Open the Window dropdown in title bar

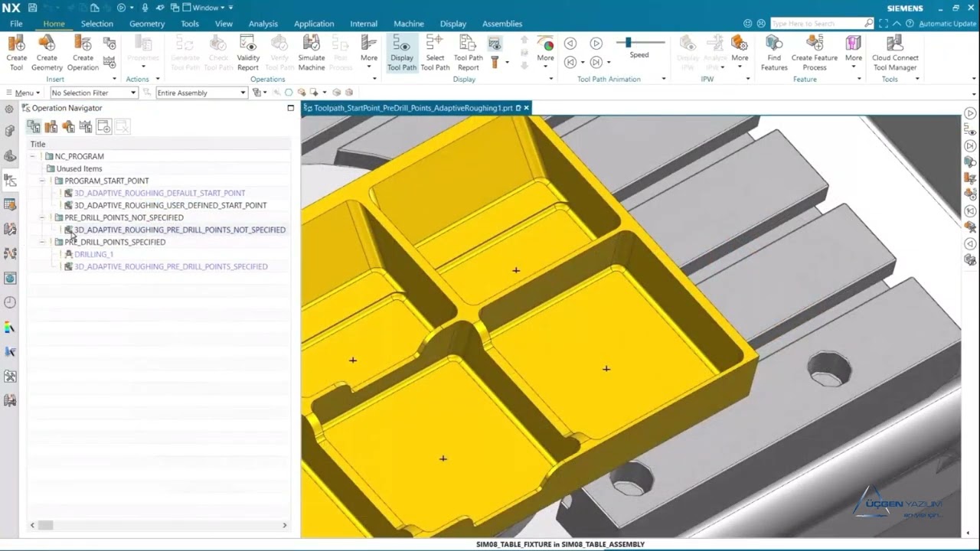point(208,8)
